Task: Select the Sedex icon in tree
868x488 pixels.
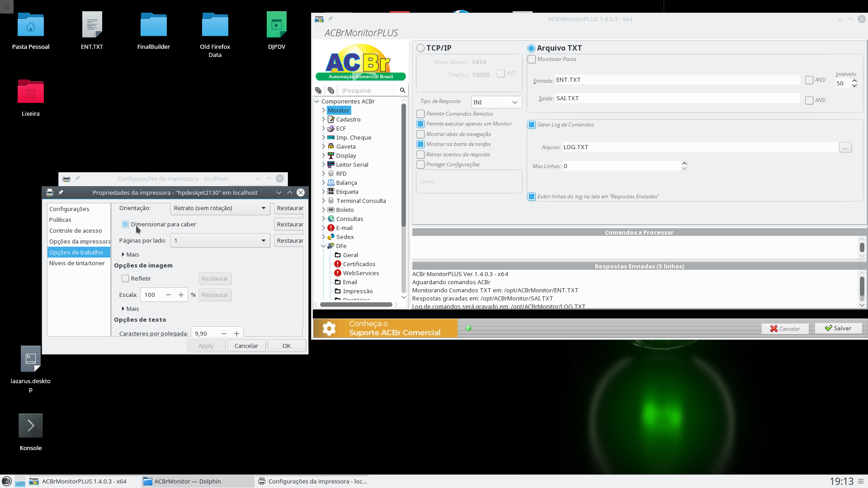Action: (331, 237)
